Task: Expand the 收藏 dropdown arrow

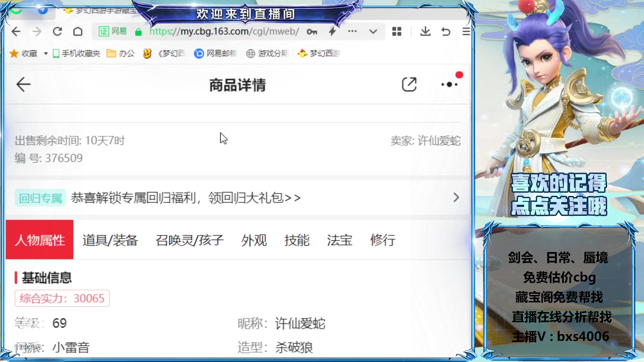Action: [46, 54]
